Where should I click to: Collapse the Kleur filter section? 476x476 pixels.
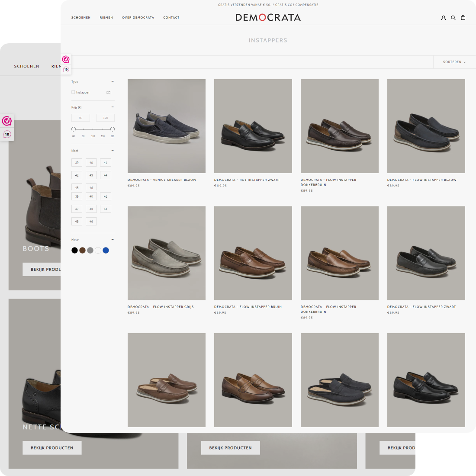[x=113, y=240]
